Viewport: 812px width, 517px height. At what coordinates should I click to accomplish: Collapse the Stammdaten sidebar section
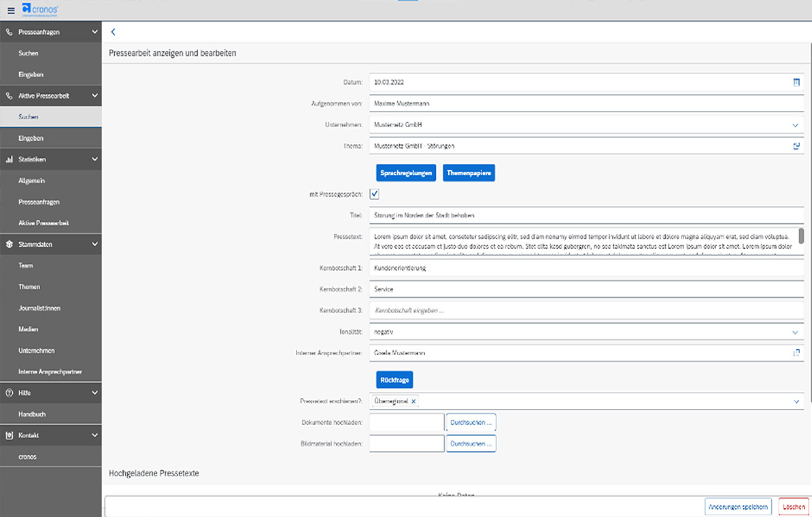95,244
